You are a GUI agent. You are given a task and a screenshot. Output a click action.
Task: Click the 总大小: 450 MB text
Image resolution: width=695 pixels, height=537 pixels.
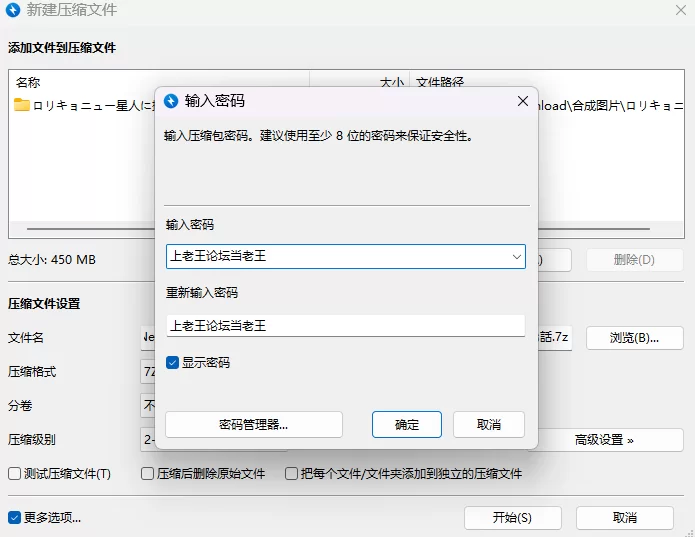click(x=52, y=260)
